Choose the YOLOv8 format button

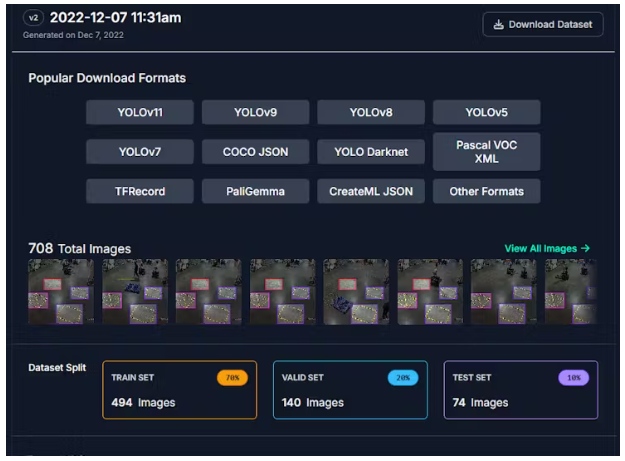371,112
